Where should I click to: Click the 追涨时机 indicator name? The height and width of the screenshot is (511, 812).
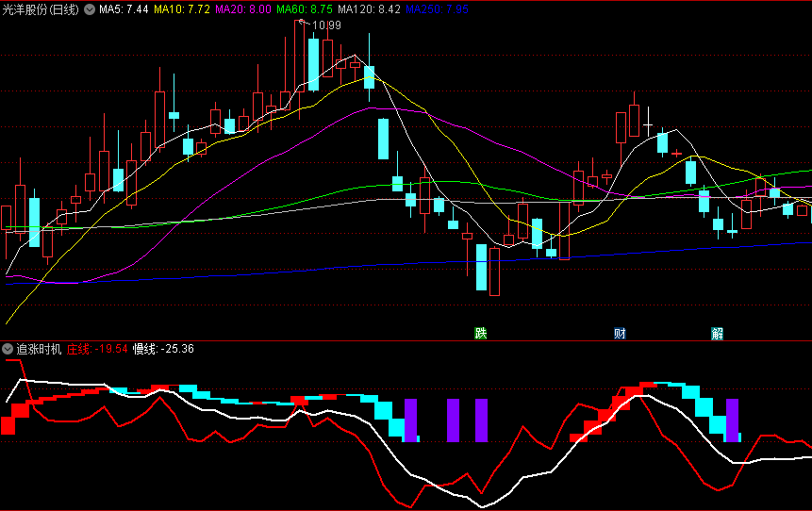[x=39, y=349]
